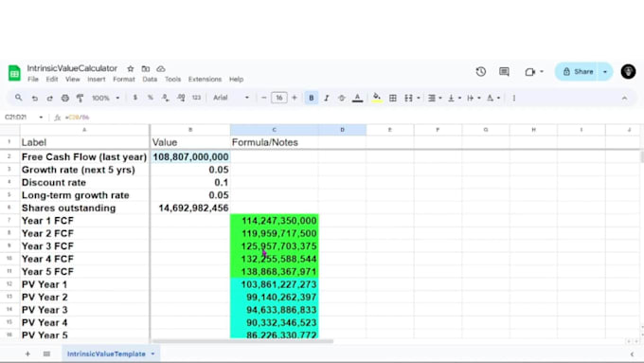Open the fill color picker
Viewport: 644px width, 363px height.
pyautogui.click(x=377, y=98)
